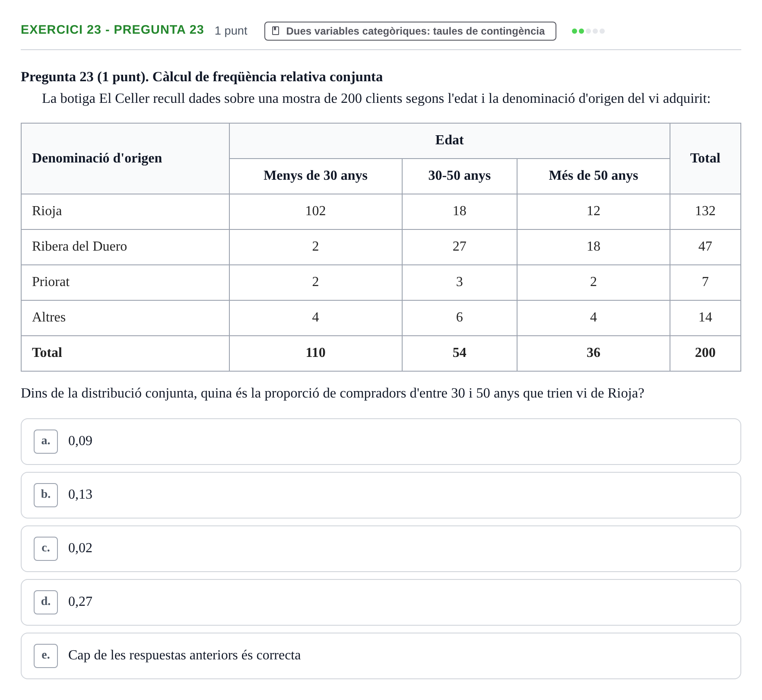This screenshot has width=762, height=700.
Task: Click the 'Més de 50 anys' column header
Action: pyautogui.click(x=593, y=175)
